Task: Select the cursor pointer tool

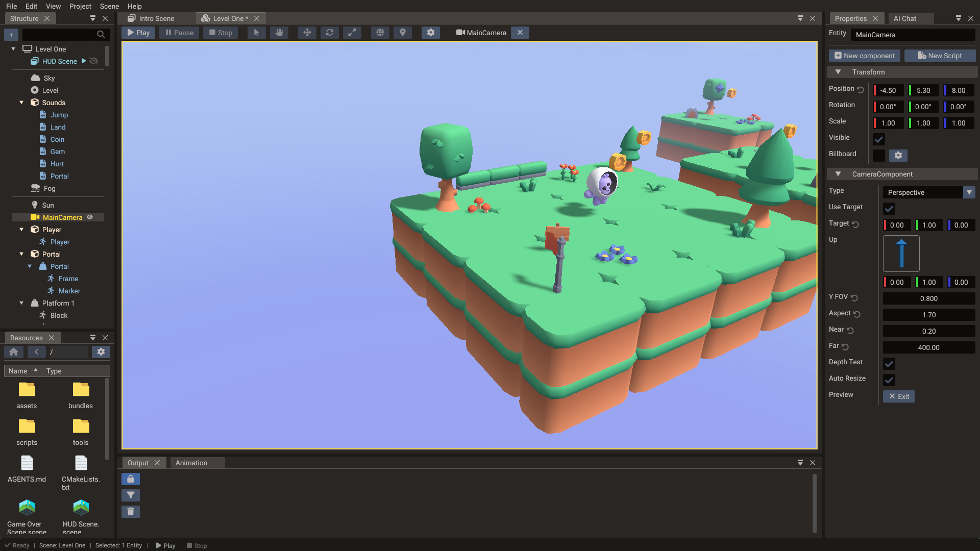Action: point(256,33)
